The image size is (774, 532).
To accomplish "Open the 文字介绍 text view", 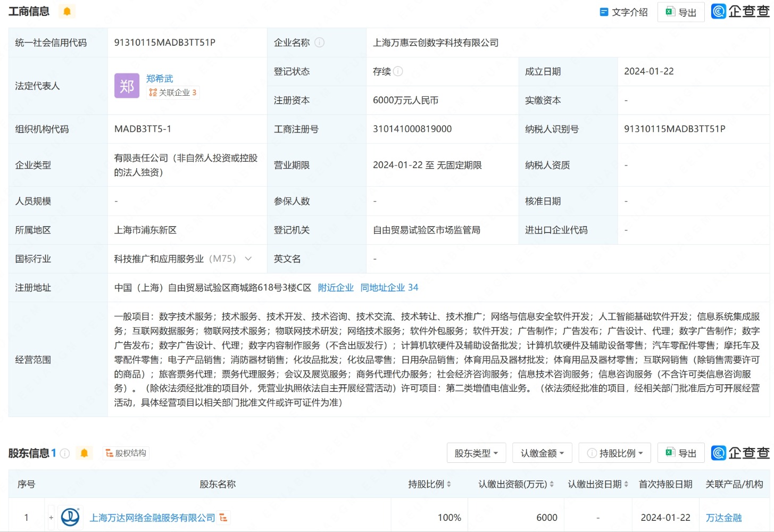I will [623, 12].
